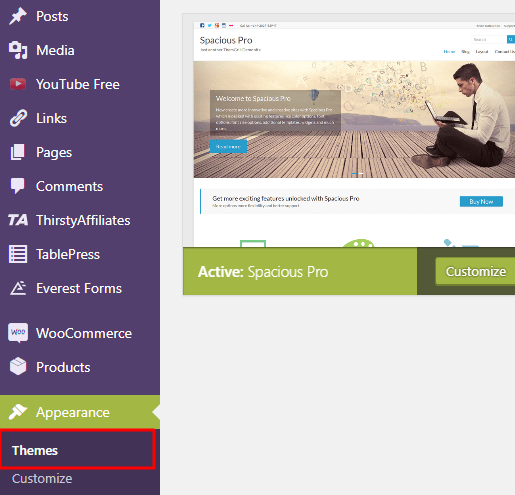The width and height of the screenshot is (515, 495).
Task: Open the Media menu
Action: [80, 50]
